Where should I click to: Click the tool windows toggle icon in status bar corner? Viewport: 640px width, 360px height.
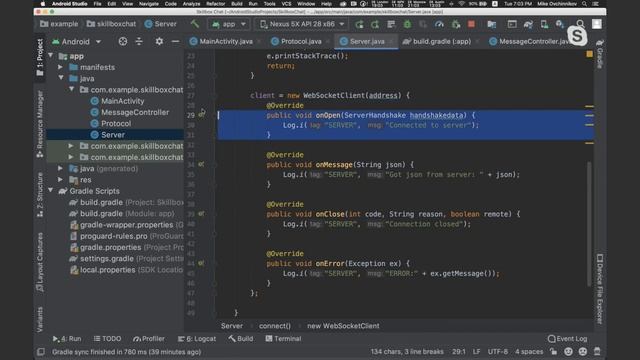pyautogui.click(x=41, y=351)
